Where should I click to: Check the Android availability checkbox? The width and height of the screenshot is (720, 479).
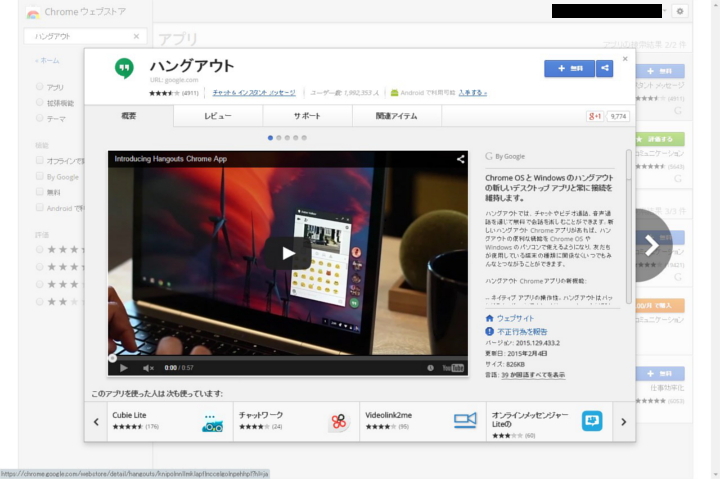tap(39, 208)
